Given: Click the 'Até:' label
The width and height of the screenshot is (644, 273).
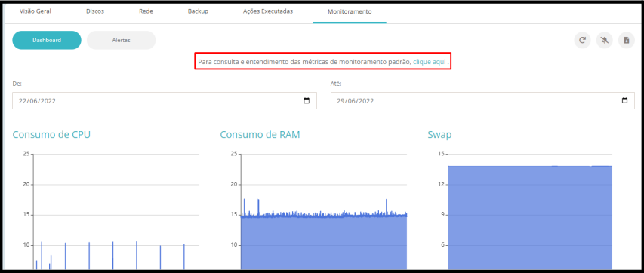Looking at the screenshot, I should [336, 84].
